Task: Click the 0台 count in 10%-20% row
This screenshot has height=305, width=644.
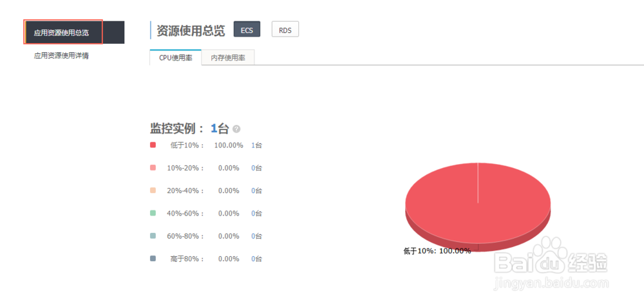Action: (x=257, y=168)
